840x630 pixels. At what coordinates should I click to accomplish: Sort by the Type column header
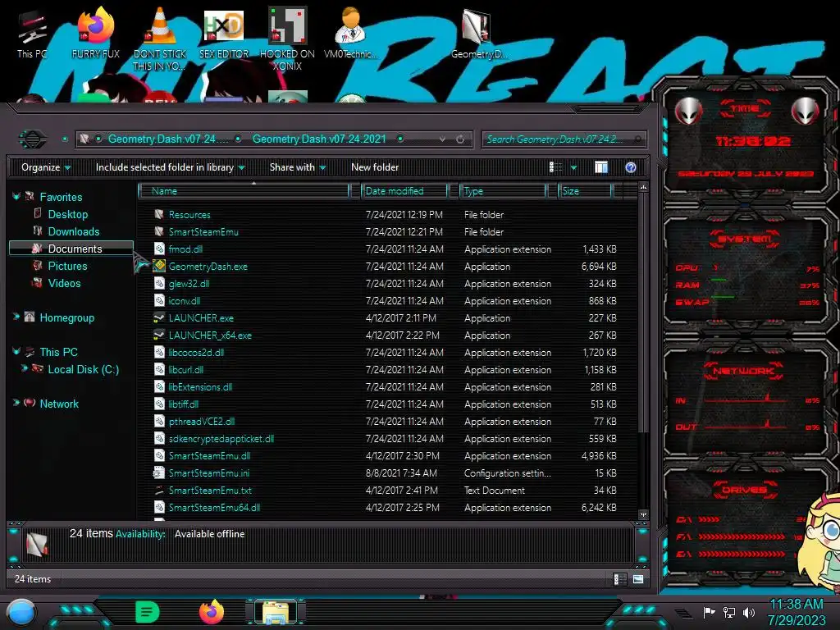click(503, 190)
